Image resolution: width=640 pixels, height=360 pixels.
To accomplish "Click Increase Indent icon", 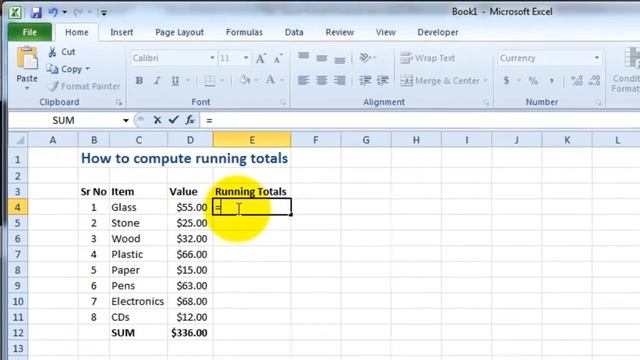I will (x=383, y=80).
